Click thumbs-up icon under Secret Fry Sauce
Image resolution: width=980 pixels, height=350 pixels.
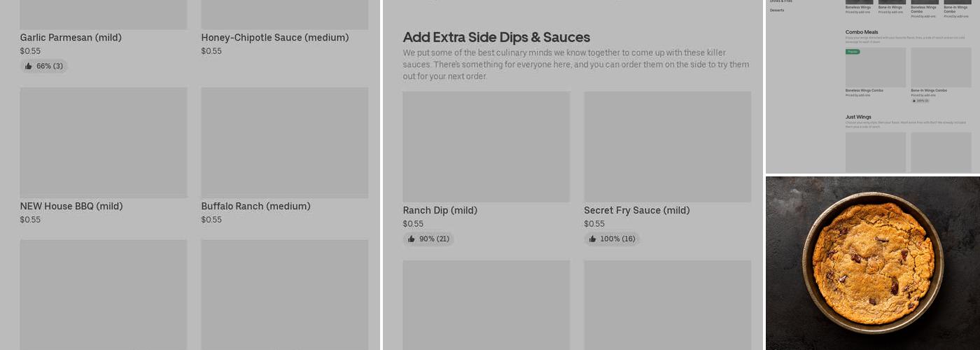(593, 239)
